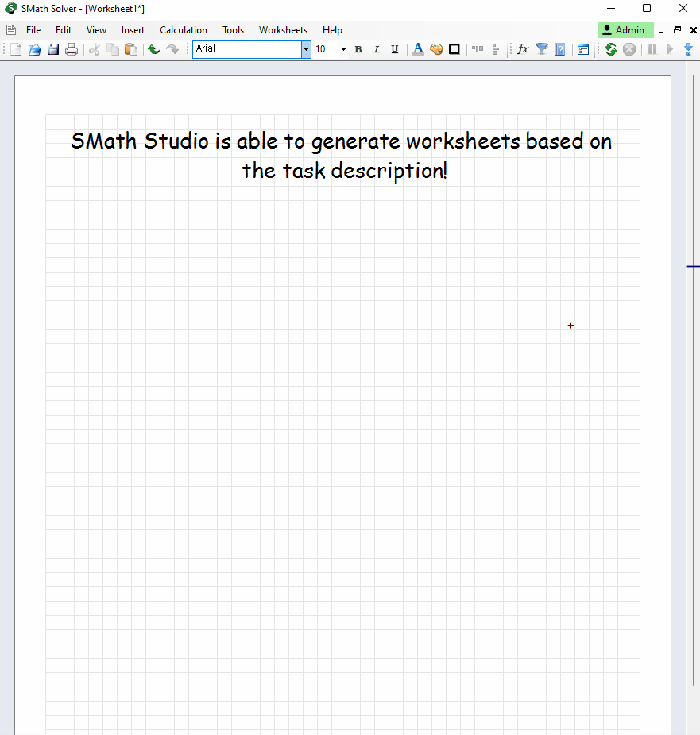Image resolution: width=700 pixels, height=735 pixels.
Task: Select the funnel-shaped unit insertion icon
Action: coord(541,49)
